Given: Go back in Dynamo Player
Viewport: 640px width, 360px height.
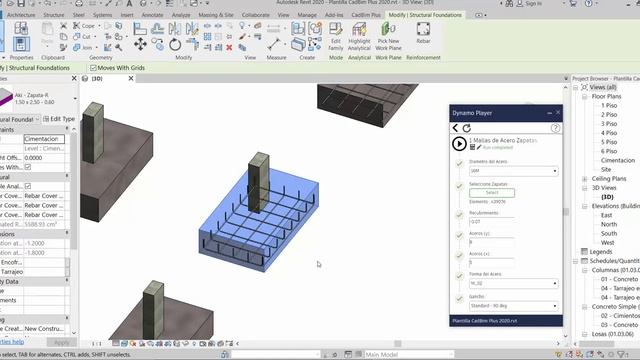Looking at the screenshot, I should coord(456,128).
